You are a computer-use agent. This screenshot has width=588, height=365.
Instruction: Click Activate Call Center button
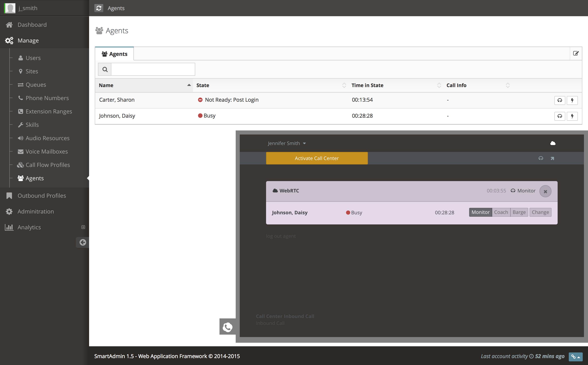316,158
